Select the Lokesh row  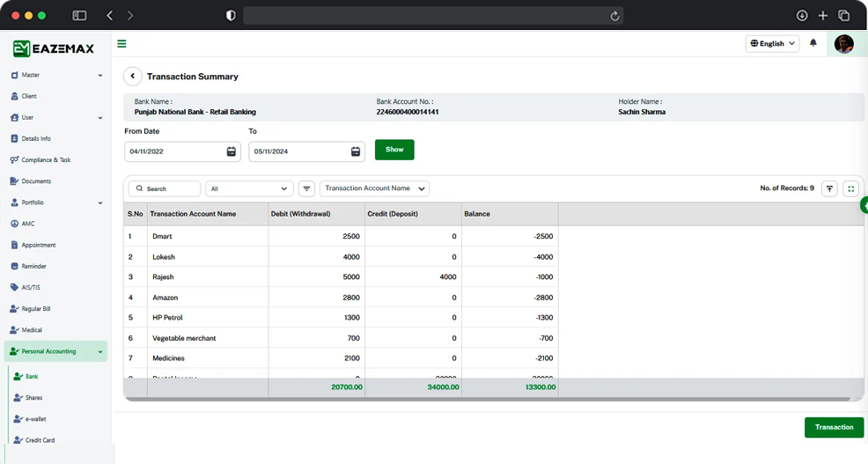click(341, 257)
